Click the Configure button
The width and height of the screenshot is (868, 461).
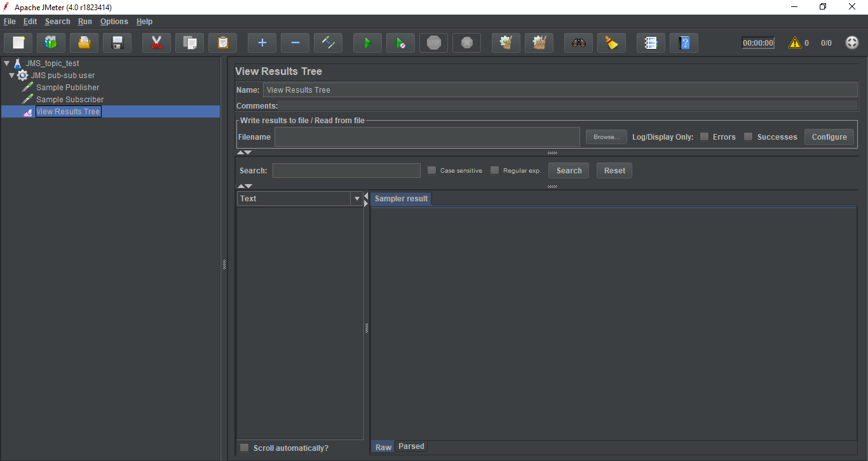829,137
